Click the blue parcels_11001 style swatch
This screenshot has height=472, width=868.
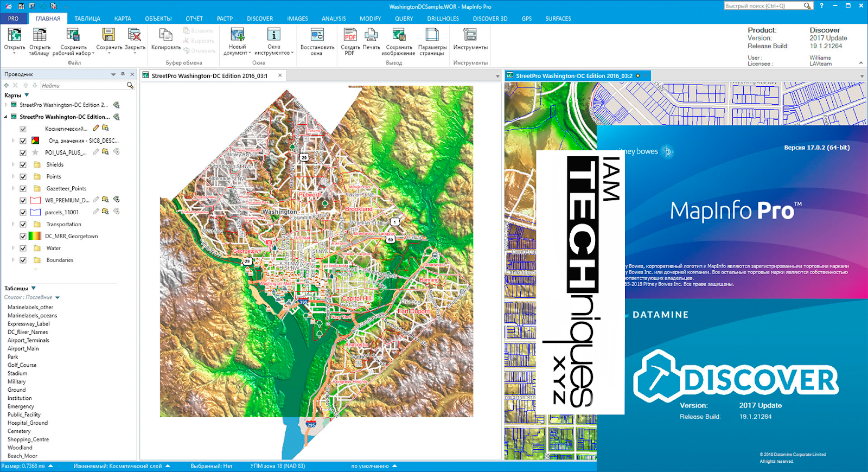pyautogui.click(x=35, y=212)
